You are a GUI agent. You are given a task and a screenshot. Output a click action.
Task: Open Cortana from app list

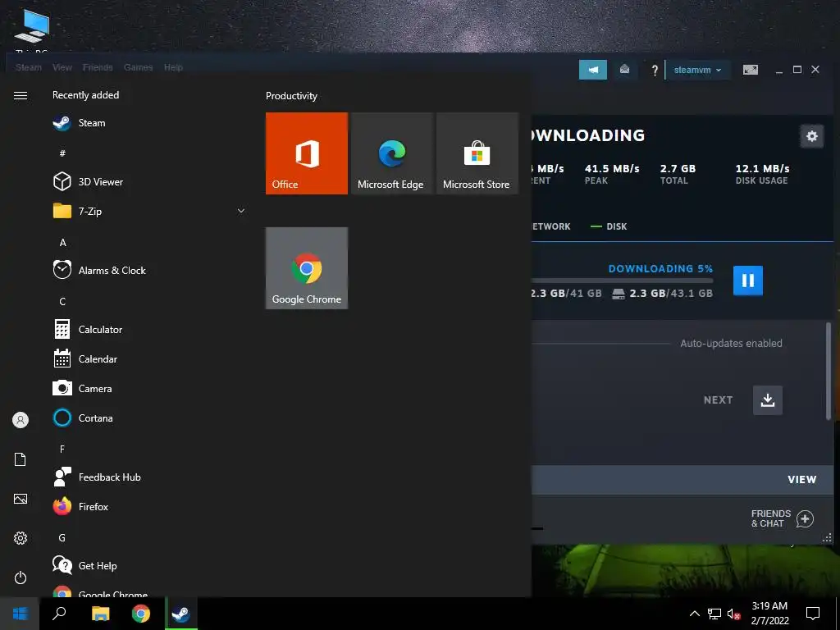pos(83,418)
